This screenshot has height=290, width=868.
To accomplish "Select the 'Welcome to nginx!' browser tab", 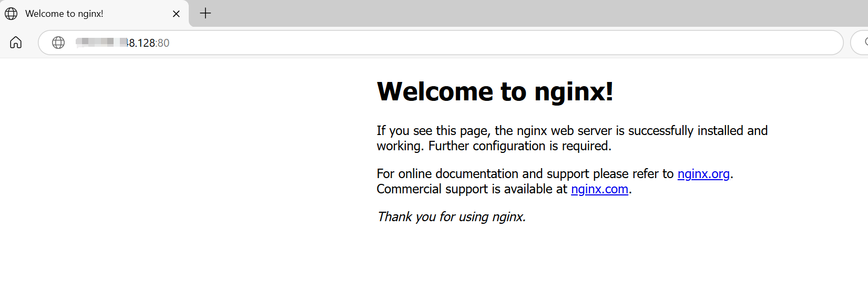I will click(x=95, y=14).
